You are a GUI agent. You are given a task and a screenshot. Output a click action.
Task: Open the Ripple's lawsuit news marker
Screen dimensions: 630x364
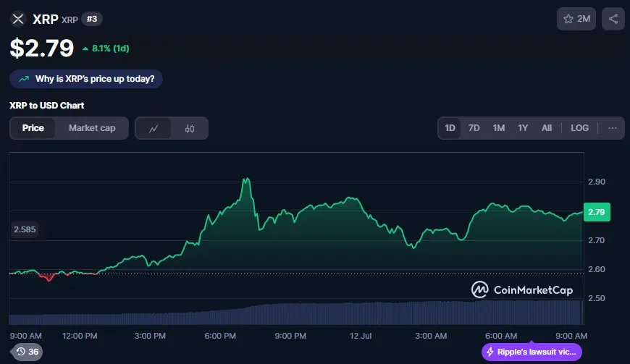click(532, 352)
